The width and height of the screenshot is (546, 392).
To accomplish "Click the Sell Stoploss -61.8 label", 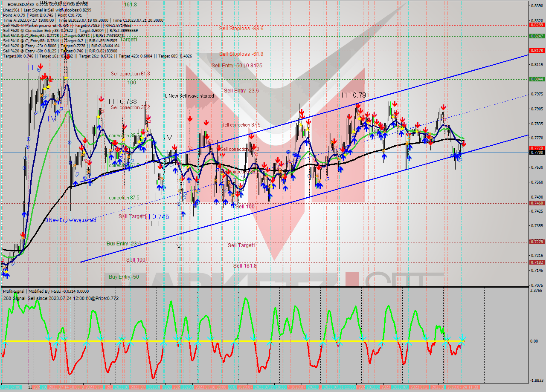I will 241,54.
